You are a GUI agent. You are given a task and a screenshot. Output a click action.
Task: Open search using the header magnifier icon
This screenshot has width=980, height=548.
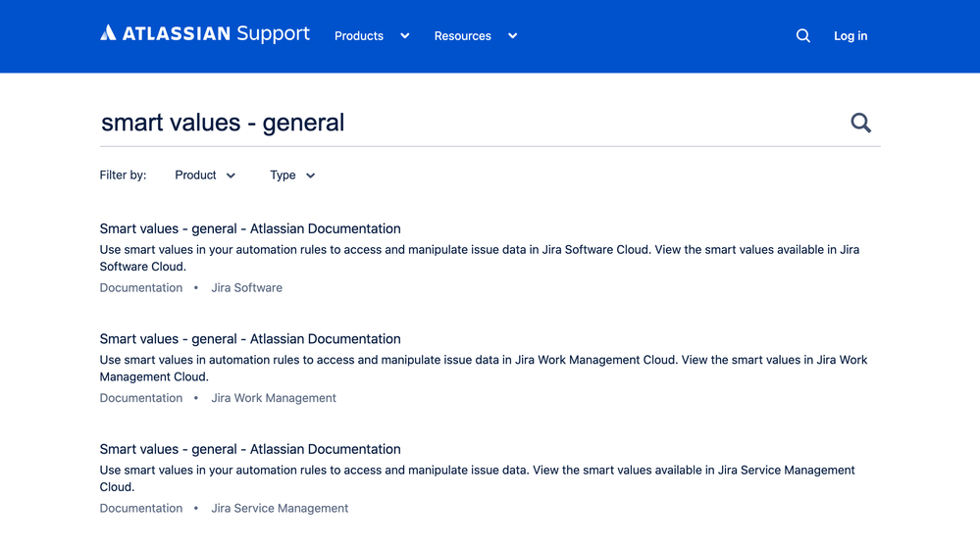[x=802, y=36]
